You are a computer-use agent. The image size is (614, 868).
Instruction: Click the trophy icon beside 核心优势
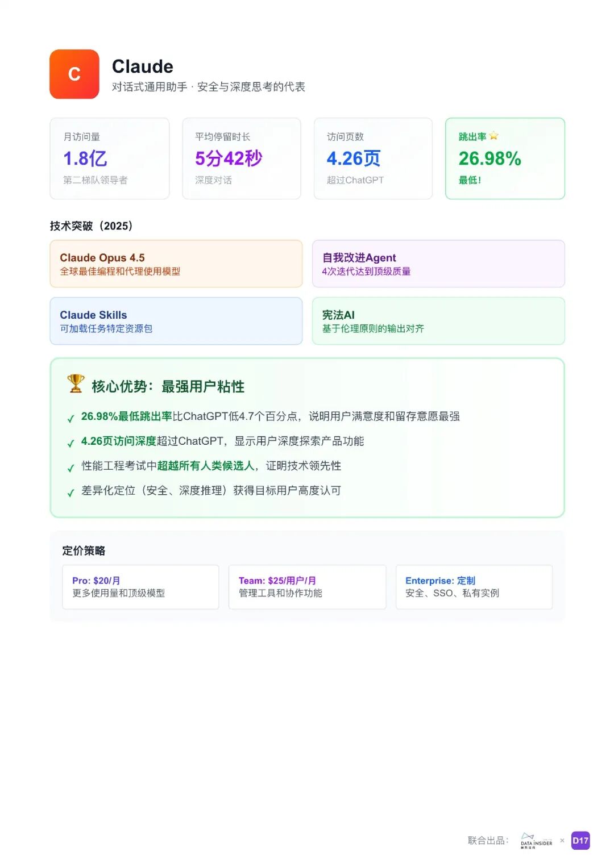pos(76,383)
